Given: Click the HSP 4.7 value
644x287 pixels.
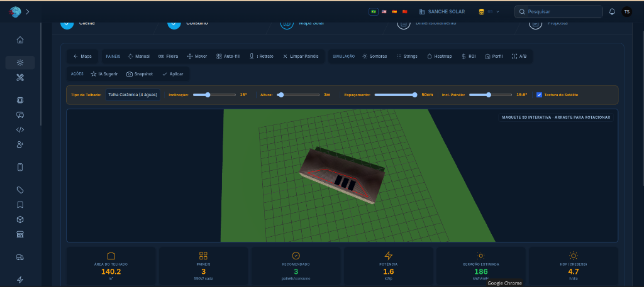Looking at the screenshot, I should coord(574,271).
